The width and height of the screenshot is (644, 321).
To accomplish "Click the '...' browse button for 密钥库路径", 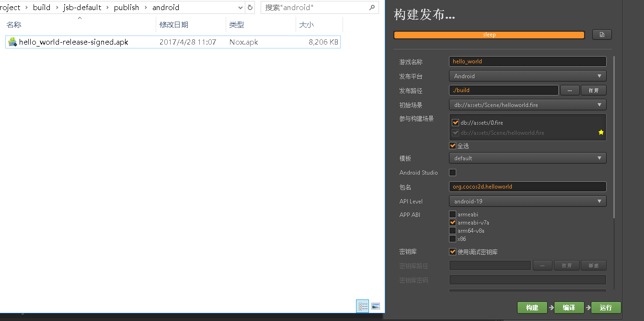I will [x=542, y=265].
